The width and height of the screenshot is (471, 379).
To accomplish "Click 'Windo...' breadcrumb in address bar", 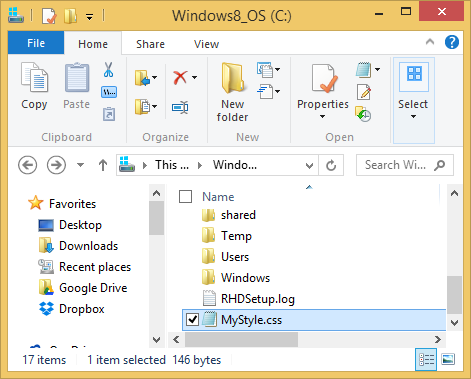I will pyautogui.click(x=235, y=165).
